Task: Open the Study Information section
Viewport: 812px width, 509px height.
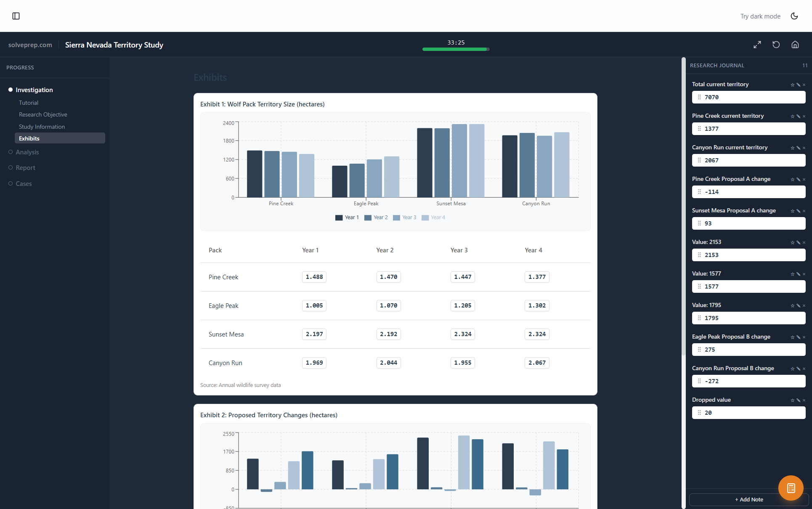Action: pyautogui.click(x=42, y=127)
